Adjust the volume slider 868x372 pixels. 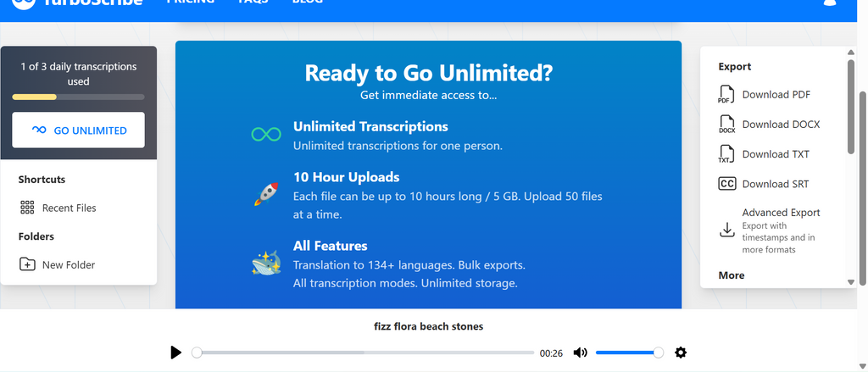pyautogui.click(x=630, y=353)
